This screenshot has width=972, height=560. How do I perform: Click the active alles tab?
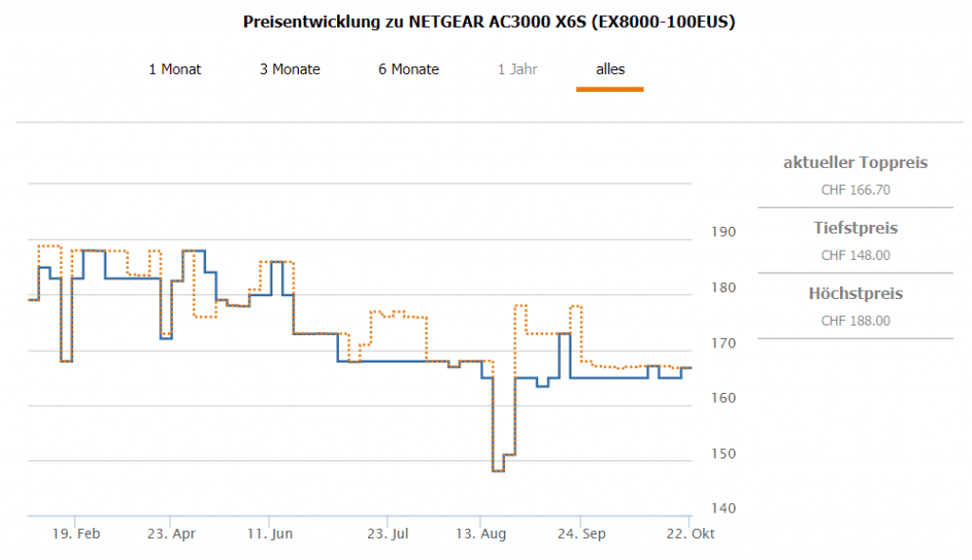point(610,69)
